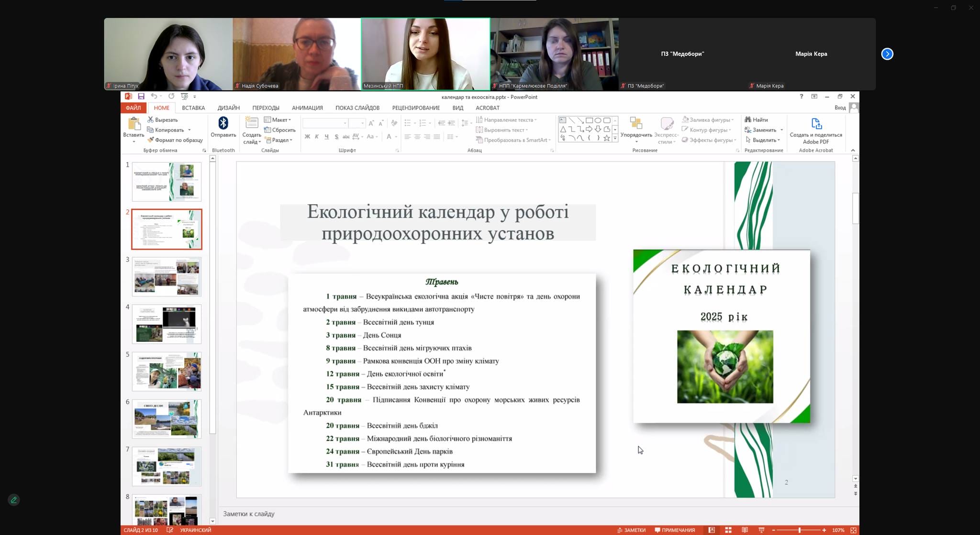
Task: Expand the Макет layout dropdown
Action: tap(278, 120)
